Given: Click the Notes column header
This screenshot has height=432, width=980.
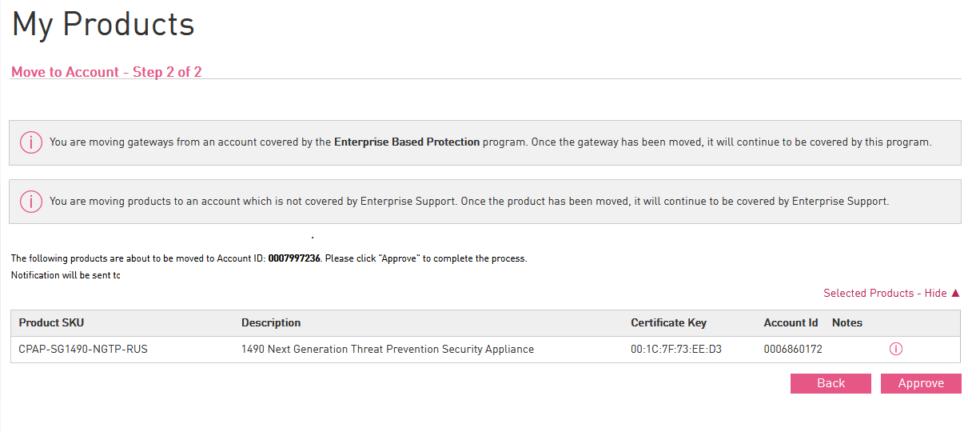Looking at the screenshot, I should click(x=847, y=323).
